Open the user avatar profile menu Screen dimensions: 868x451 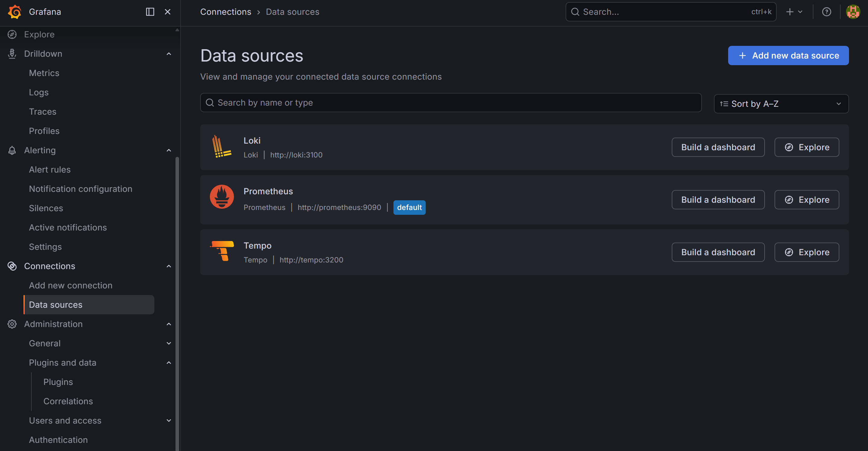pos(853,12)
